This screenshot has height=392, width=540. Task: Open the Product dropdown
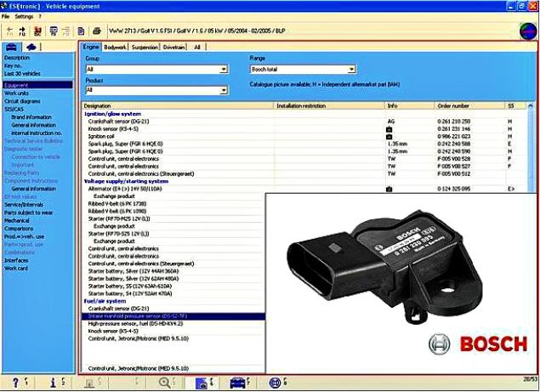point(224,90)
